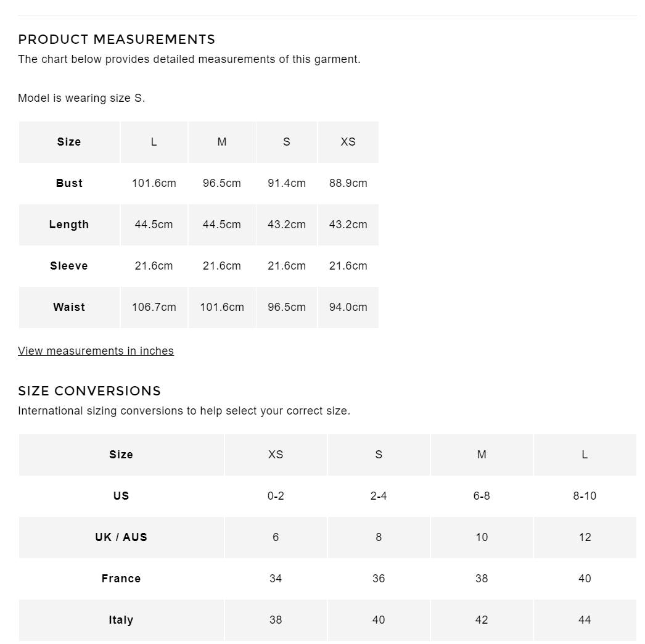Click Italy row label
The image size is (645, 644).
(x=121, y=620)
